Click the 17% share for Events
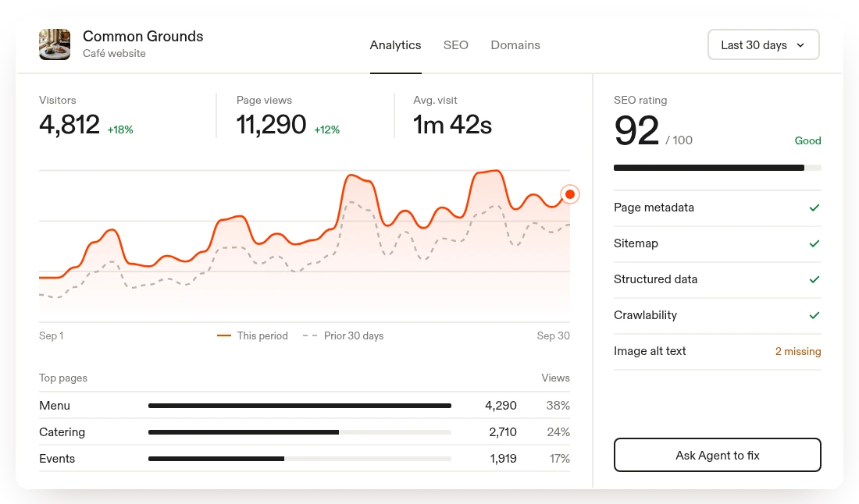 pos(560,459)
